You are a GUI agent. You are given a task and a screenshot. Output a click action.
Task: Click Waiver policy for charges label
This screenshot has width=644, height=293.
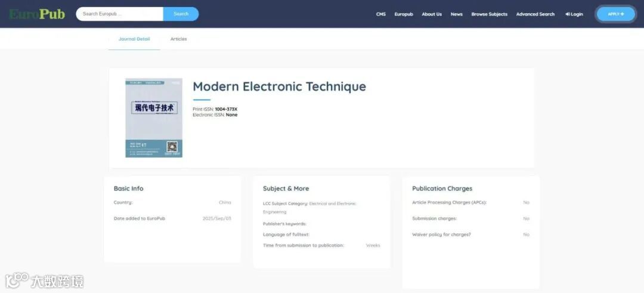coord(441,235)
